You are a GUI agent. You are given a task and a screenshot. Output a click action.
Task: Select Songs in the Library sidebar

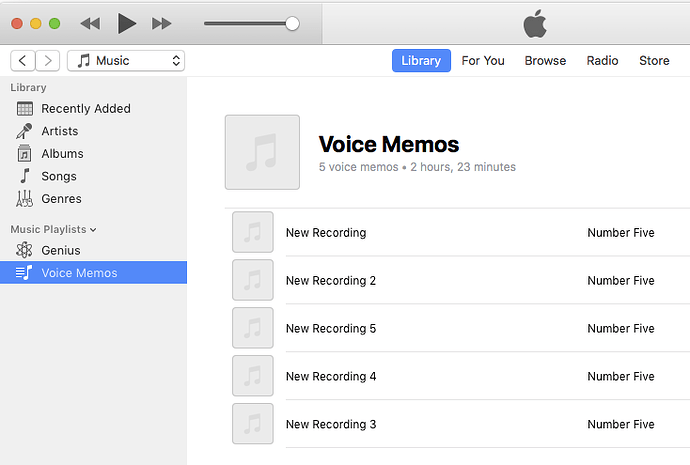(x=93, y=176)
